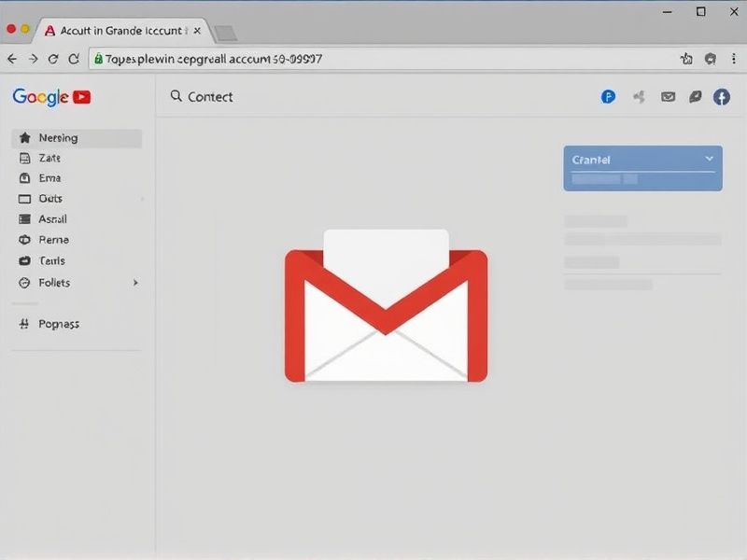747x560 pixels.
Task: Click the green padlock in address bar
Action: pos(98,59)
